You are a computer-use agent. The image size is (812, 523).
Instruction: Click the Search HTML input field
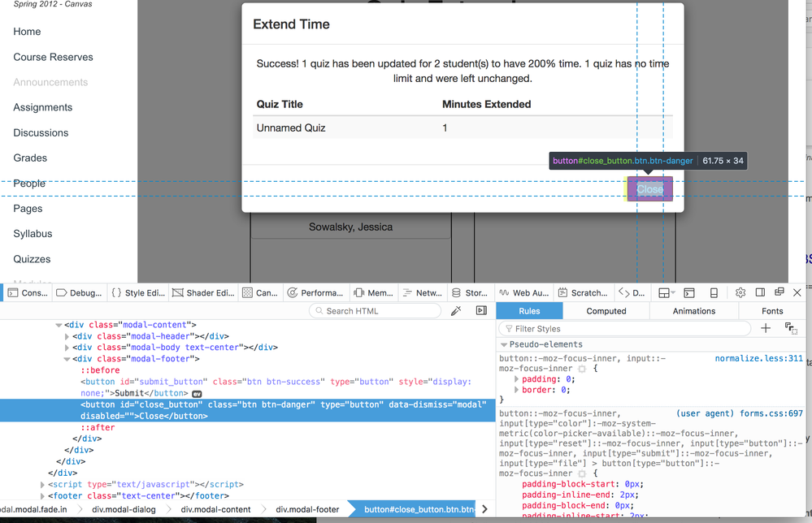coord(378,311)
